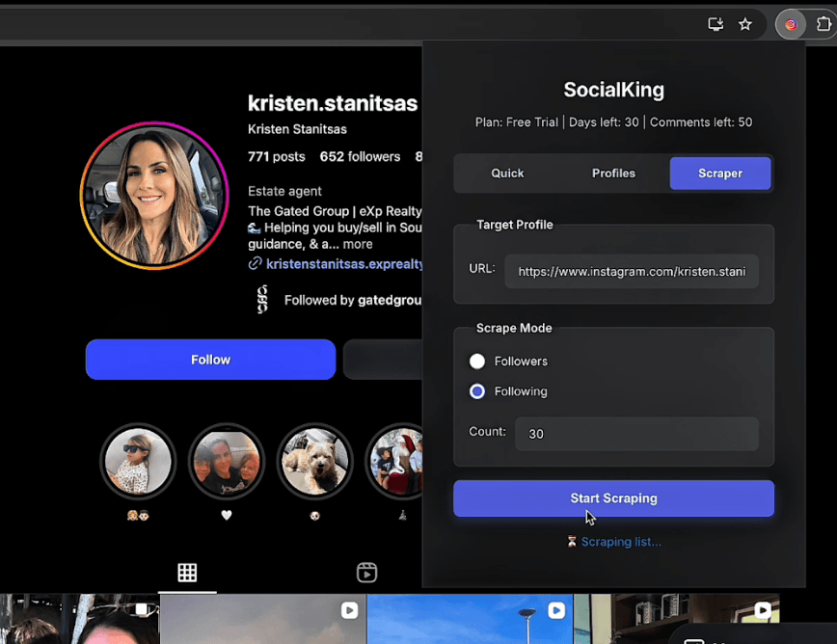Open the kristenstanitsas.exprealty website link
The image size is (837, 644).
tap(344, 263)
